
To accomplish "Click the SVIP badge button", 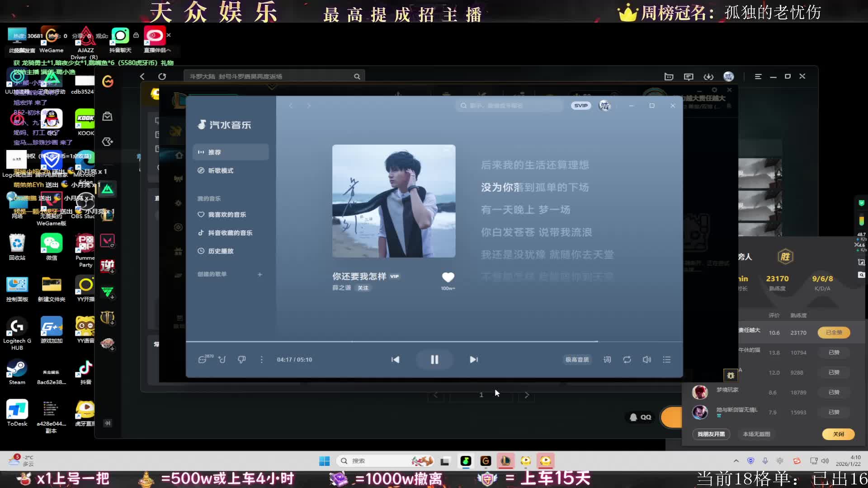I will pyautogui.click(x=581, y=106).
